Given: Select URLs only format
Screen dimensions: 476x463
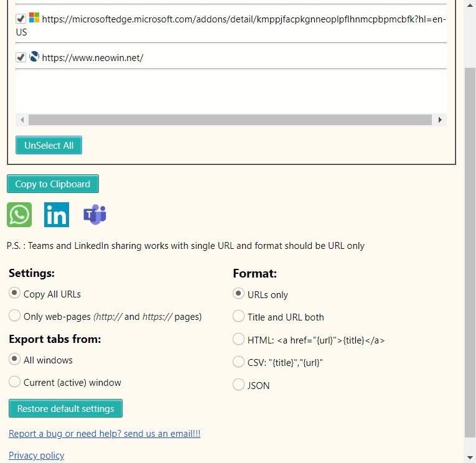Looking at the screenshot, I should click(x=238, y=294).
